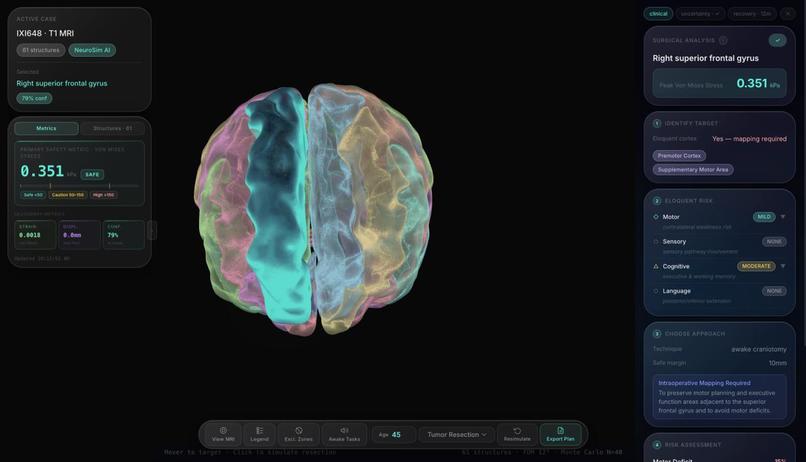Click the Cognitive warning triangle icon

656,266
